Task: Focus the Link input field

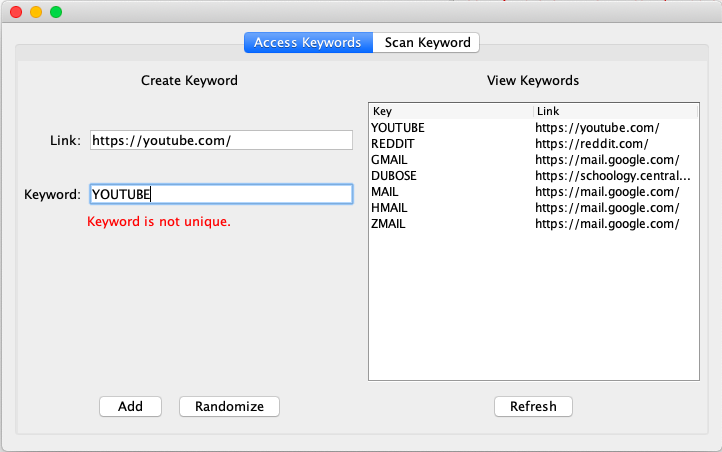Action: pos(220,141)
